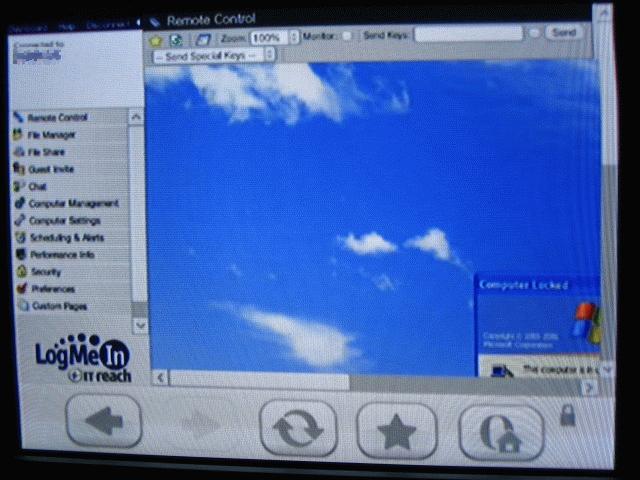Screen dimensions: 640x480
Task: Click the green globe toolbar icon
Action: [x=177, y=40]
